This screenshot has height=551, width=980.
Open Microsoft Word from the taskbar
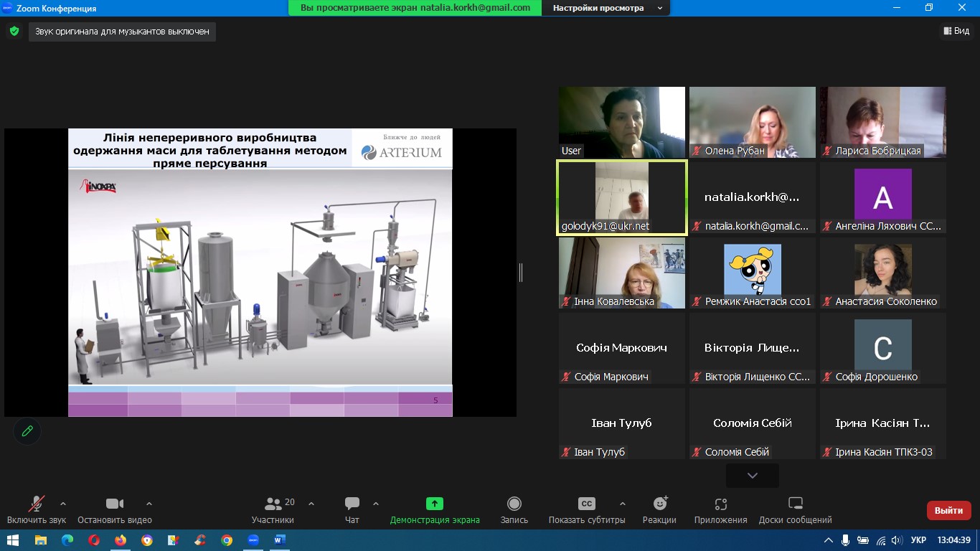click(280, 540)
